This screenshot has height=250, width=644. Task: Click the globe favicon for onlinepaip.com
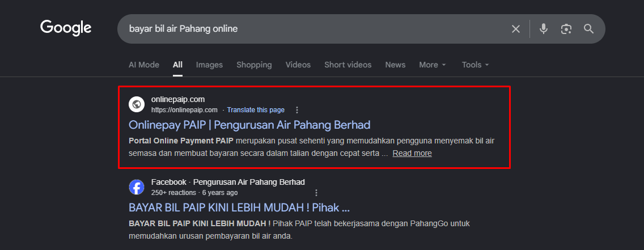pyautogui.click(x=136, y=104)
